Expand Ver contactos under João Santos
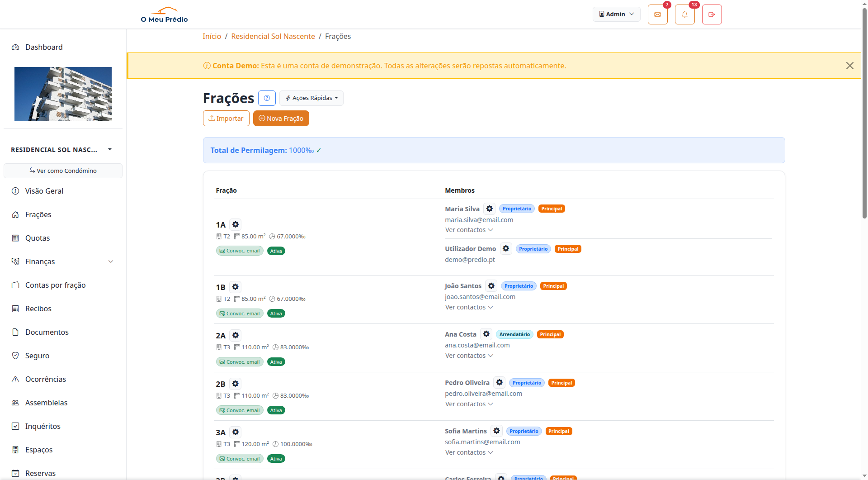Viewport: 868px width, 480px height. pos(469,307)
